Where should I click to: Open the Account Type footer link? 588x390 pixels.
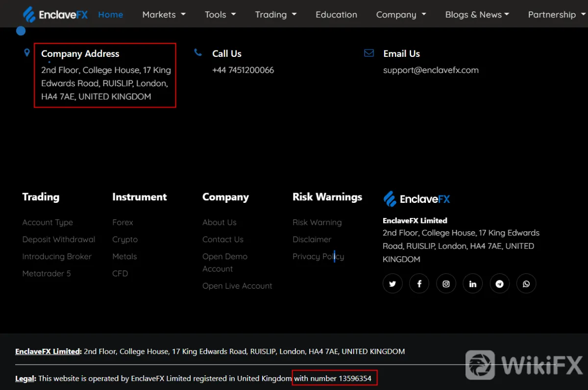coord(48,222)
